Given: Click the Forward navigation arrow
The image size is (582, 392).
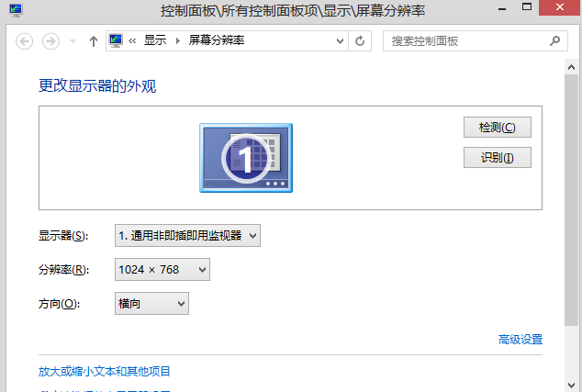Looking at the screenshot, I should pyautogui.click(x=50, y=40).
